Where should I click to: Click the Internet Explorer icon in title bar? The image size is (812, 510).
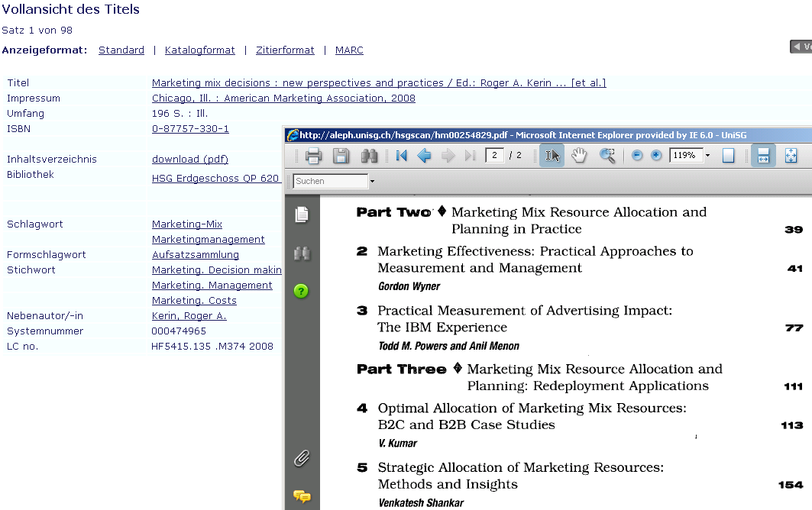point(293,135)
